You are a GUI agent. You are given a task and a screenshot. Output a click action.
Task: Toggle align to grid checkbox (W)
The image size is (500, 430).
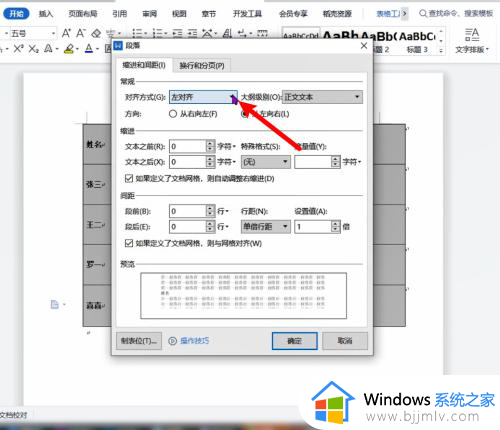coord(129,243)
